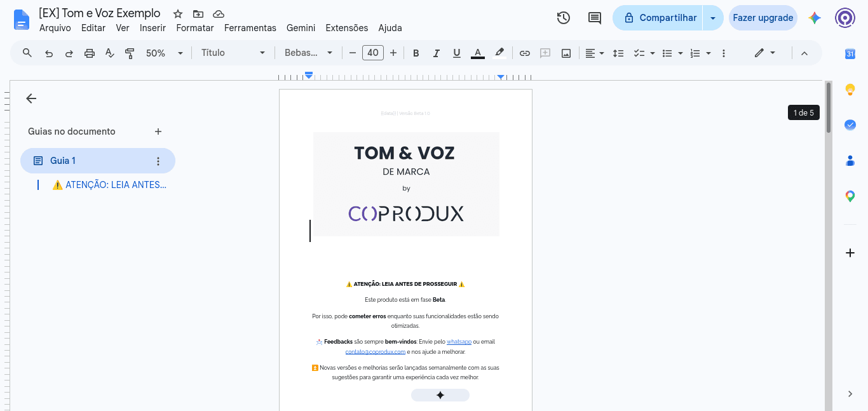The height and width of the screenshot is (411, 868).
Task: Open the Formatar menu
Action: (195, 28)
